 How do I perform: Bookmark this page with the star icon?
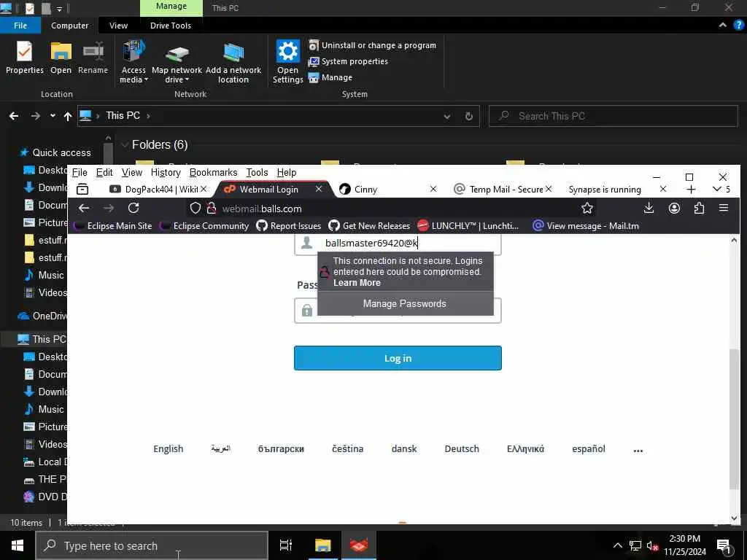(x=587, y=208)
